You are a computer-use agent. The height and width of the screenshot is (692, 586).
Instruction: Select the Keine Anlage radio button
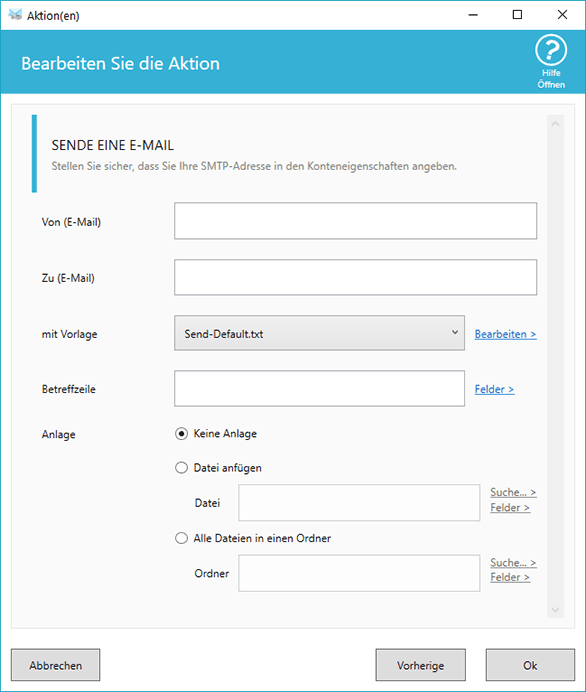point(181,434)
